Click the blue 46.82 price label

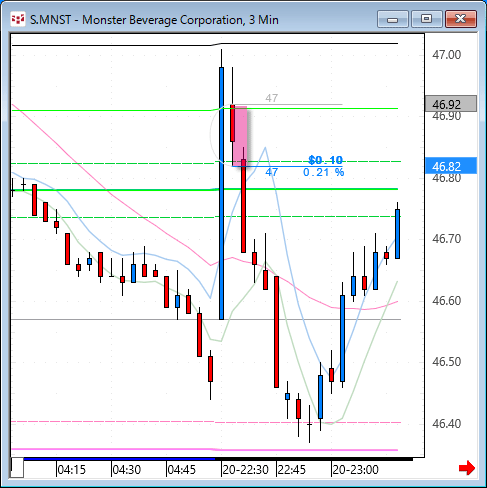pyautogui.click(x=451, y=166)
